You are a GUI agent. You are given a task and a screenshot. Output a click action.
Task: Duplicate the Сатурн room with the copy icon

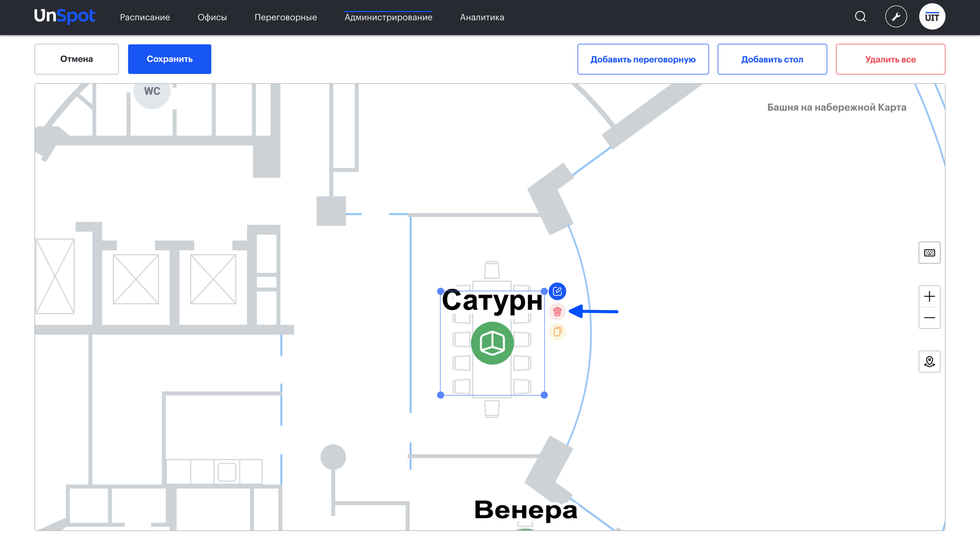(x=557, y=332)
